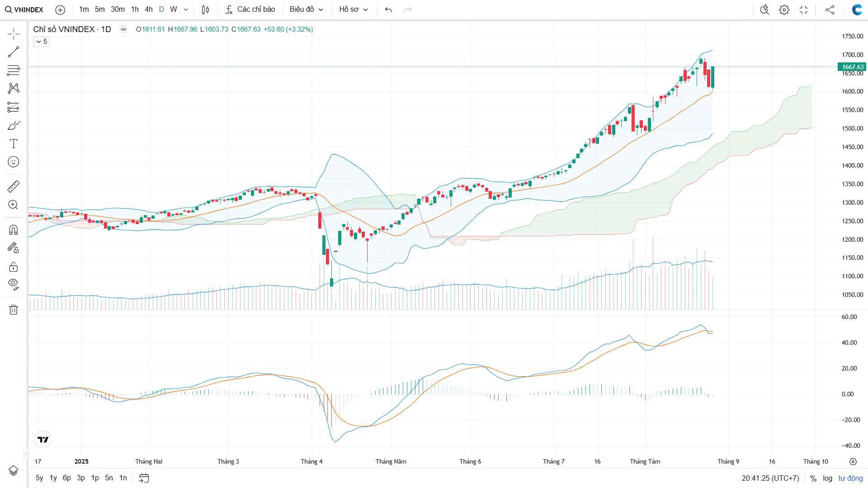Image resolution: width=868 pixels, height=488 pixels.
Task: Click the tự động auto scale button
Action: pos(850,478)
